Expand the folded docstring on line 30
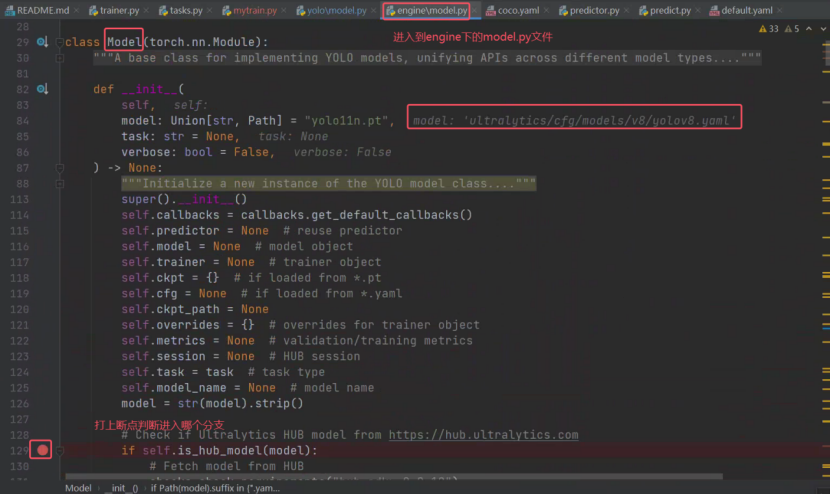 59,58
